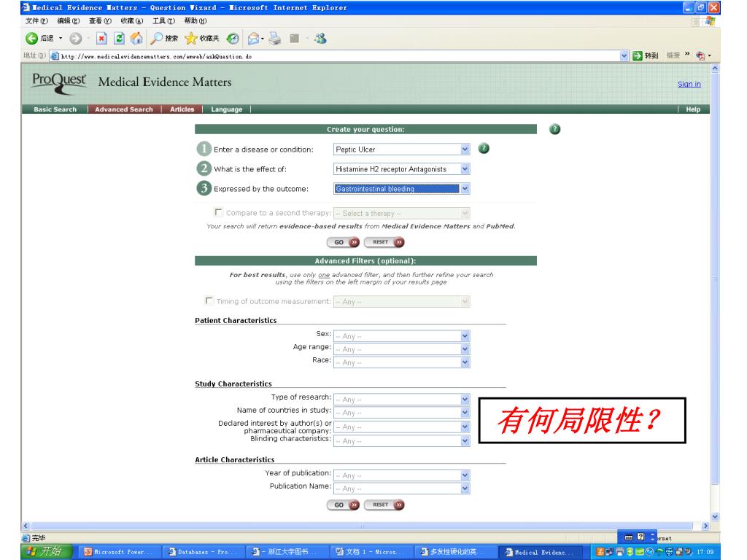The height and width of the screenshot is (560, 747).
Task: Click help icon next to disease dropdown
Action: 484,149
